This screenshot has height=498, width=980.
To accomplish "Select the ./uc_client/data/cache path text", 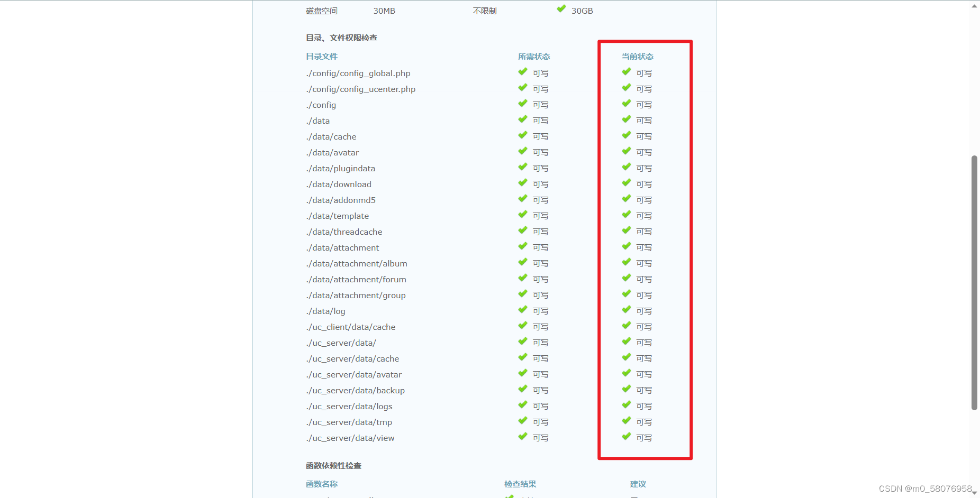I will (x=351, y=327).
